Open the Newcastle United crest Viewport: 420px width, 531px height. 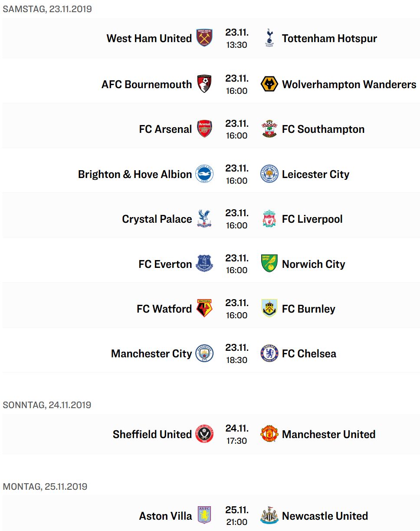(269, 516)
